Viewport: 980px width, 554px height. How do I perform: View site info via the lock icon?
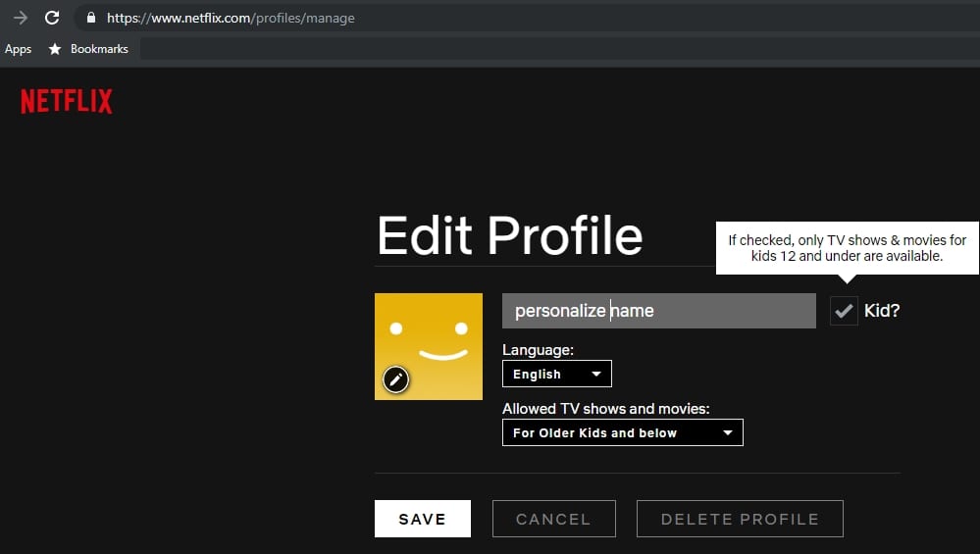click(x=91, y=18)
